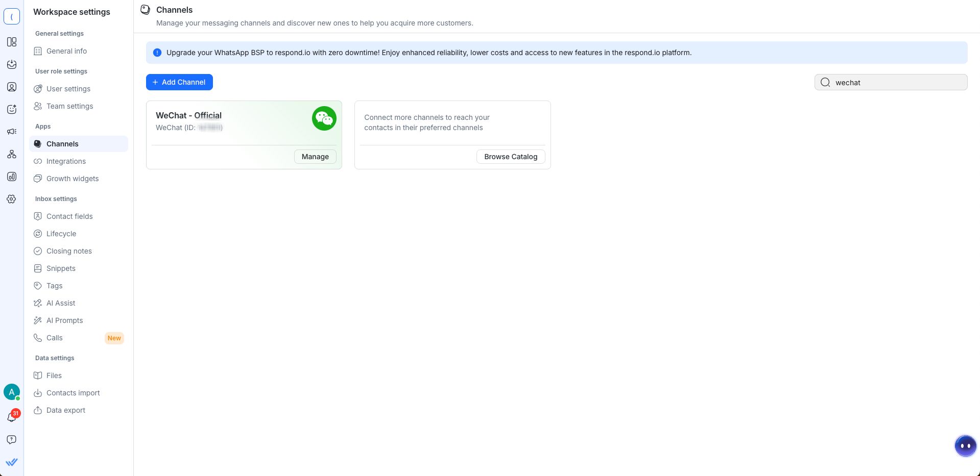Screen dimensions: 980x476
Task: Click the green WeChat logo icon
Action: [324, 118]
